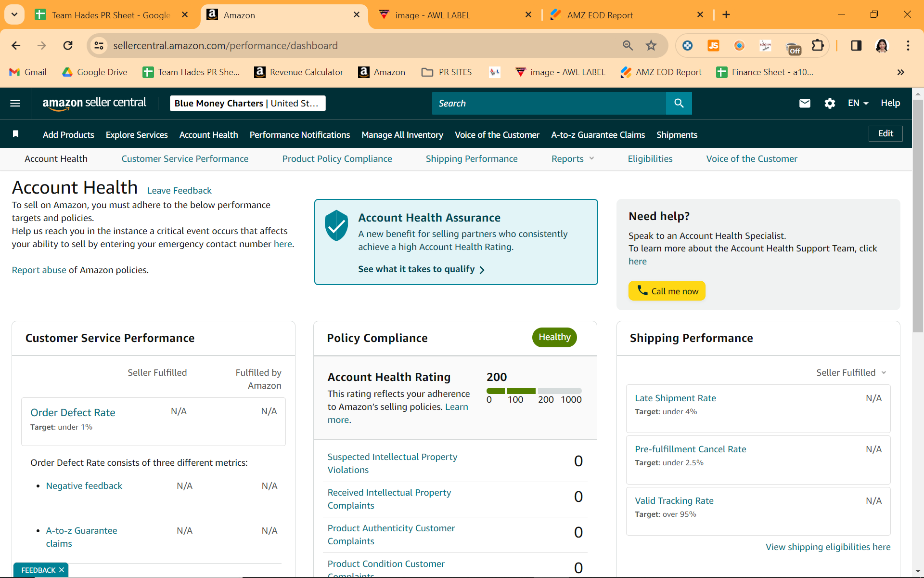Click the Amazon Seller Central logo

94,103
